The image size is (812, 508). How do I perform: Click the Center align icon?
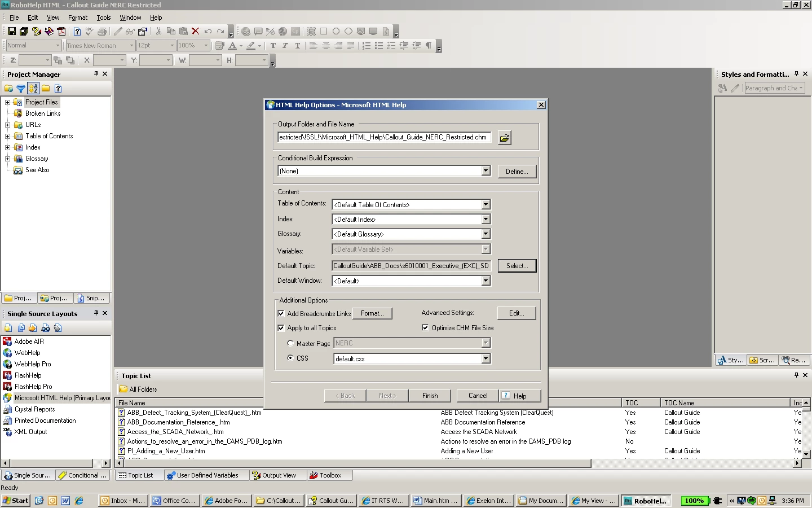pyautogui.click(x=326, y=46)
